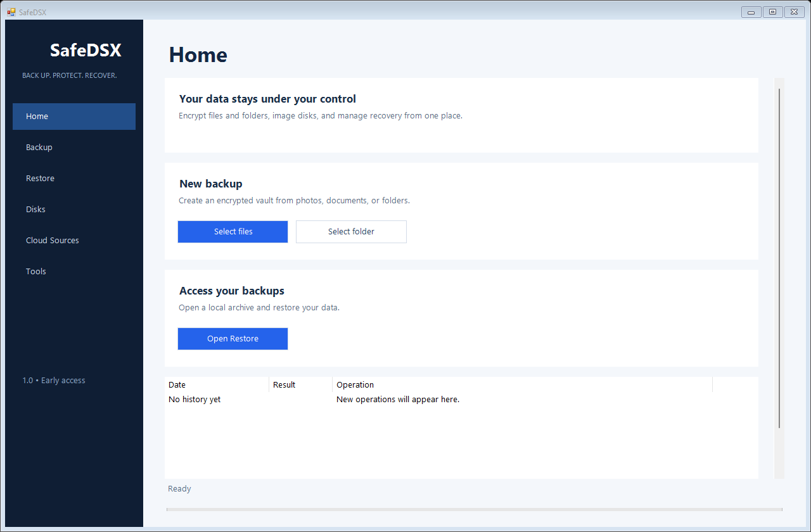Click "Open a local archive" description text
811x532 pixels.
tap(259, 308)
